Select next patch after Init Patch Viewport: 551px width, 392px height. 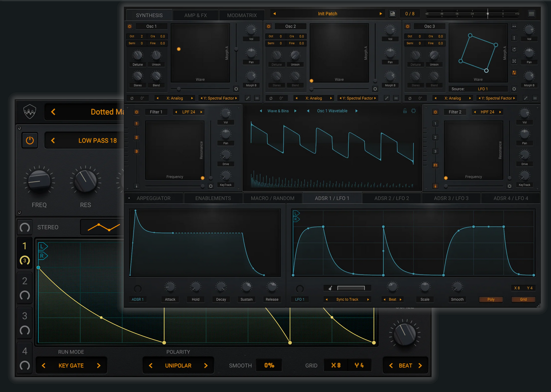point(381,14)
